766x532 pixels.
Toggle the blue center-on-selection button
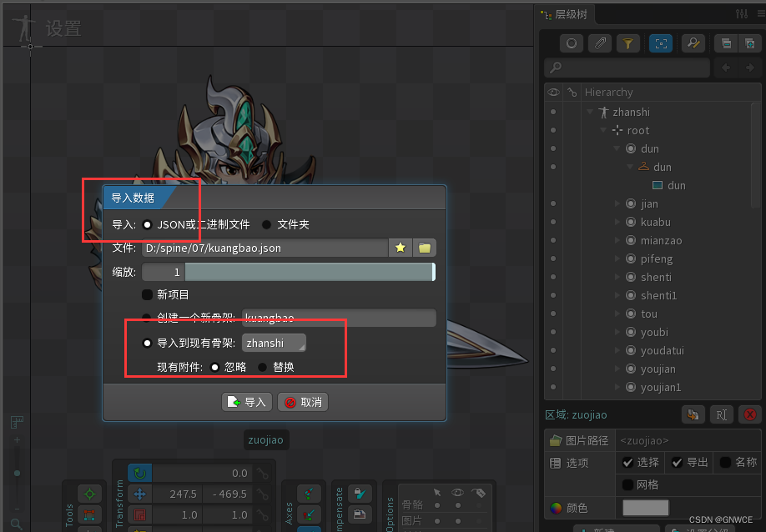pos(661,43)
